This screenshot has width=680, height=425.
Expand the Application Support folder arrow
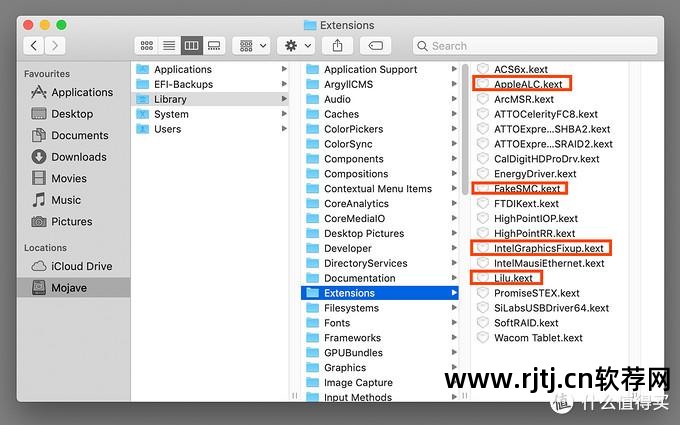point(454,69)
